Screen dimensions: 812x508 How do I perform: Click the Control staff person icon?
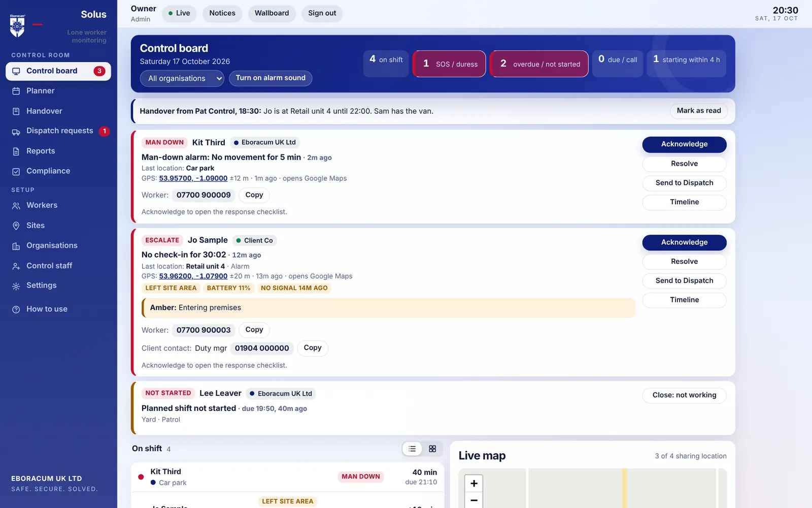point(16,266)
